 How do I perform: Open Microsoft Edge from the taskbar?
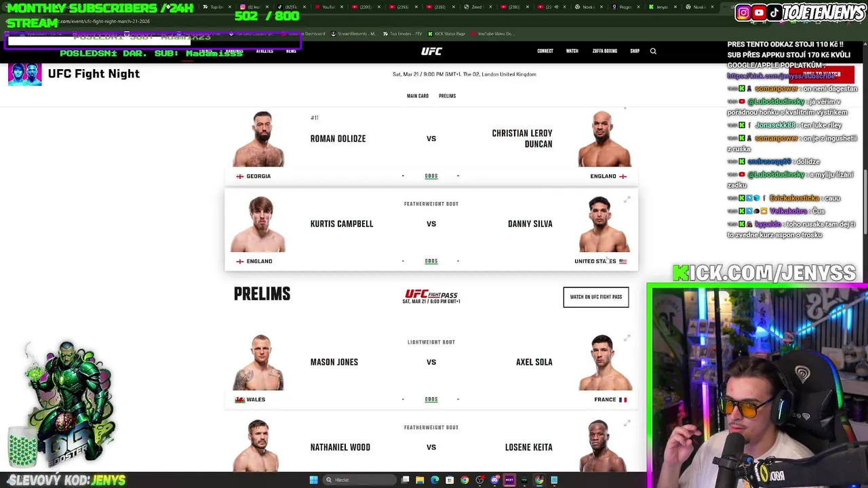pyautogui.click(x=435, y=480)
